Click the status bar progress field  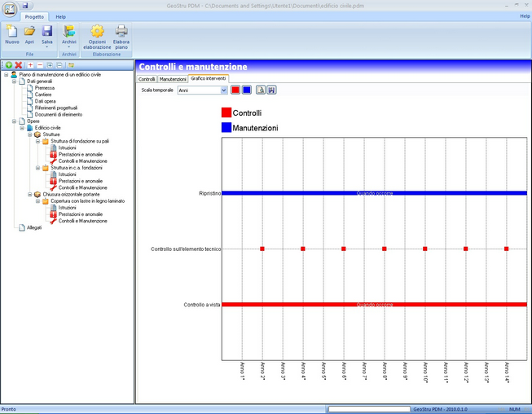pos(369,409)
